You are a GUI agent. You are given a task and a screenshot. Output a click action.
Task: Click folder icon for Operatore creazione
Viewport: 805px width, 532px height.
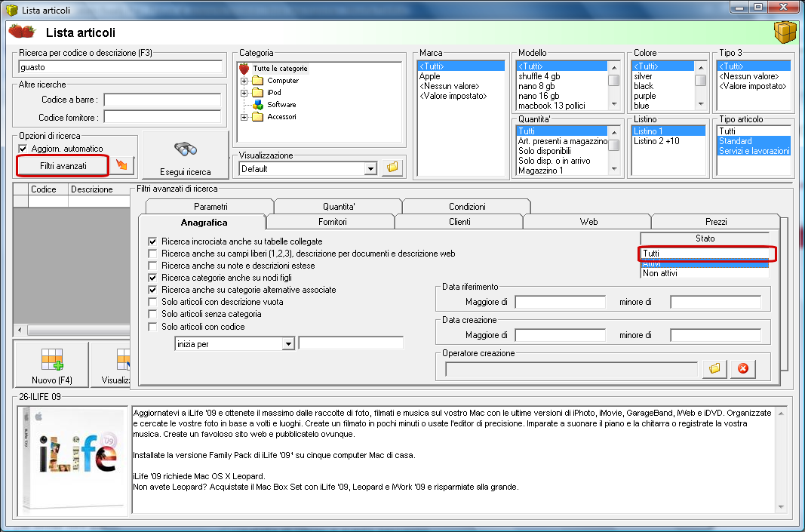[x=714, y=369]
